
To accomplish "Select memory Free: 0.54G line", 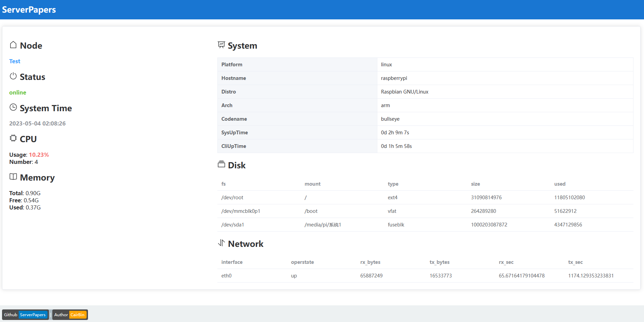I will [24, 200].
